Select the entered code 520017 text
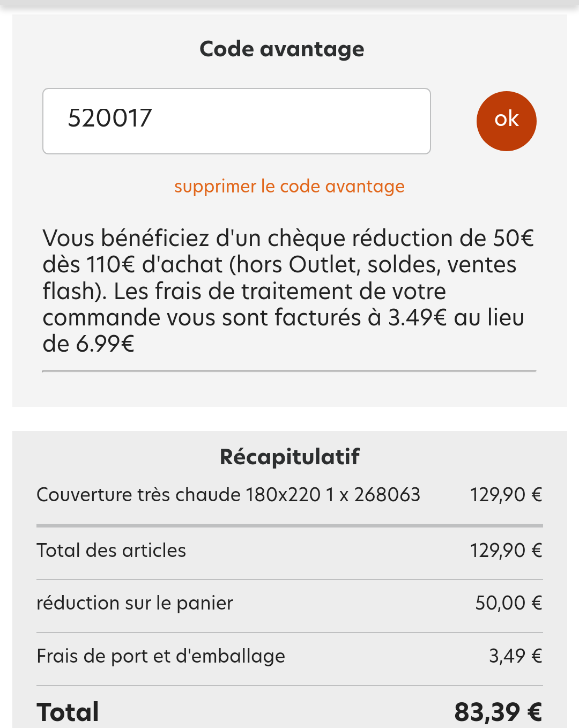The width and height of the screenshot is (579, 728). (110, 118)
